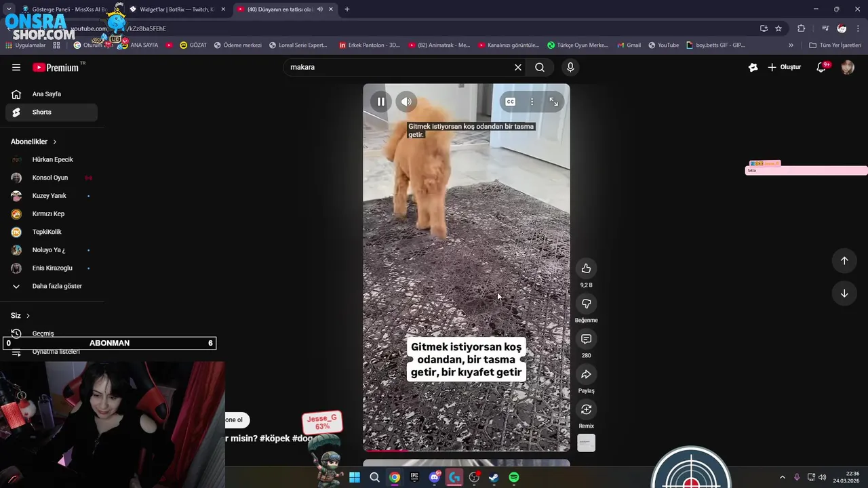Start voice search with the microphone icon
The height and width of the screenshot is (488, 868).
pyautogui.click(x=570, y=67)
